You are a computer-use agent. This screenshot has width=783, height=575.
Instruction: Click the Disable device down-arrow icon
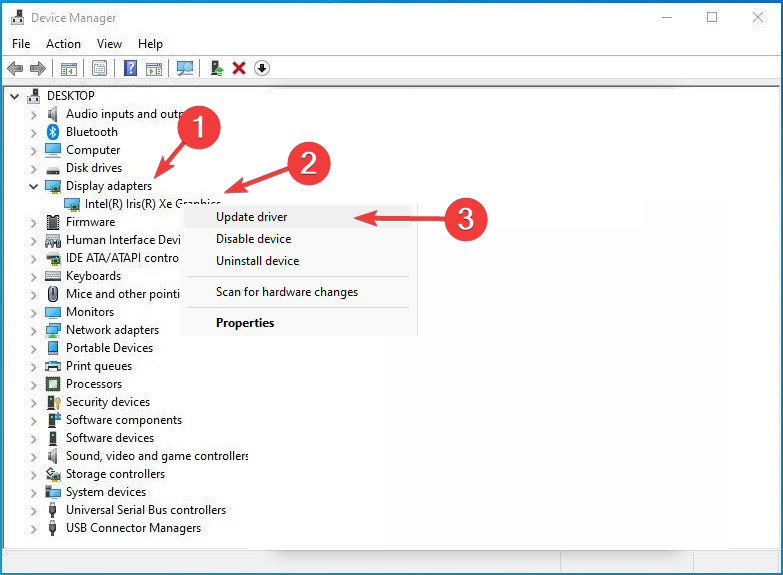262,68
